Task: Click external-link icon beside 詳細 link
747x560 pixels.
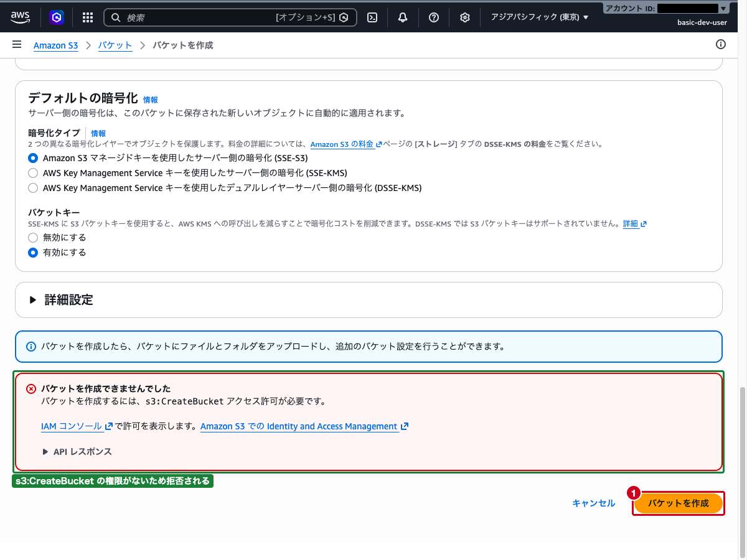Action: [644, 224]
